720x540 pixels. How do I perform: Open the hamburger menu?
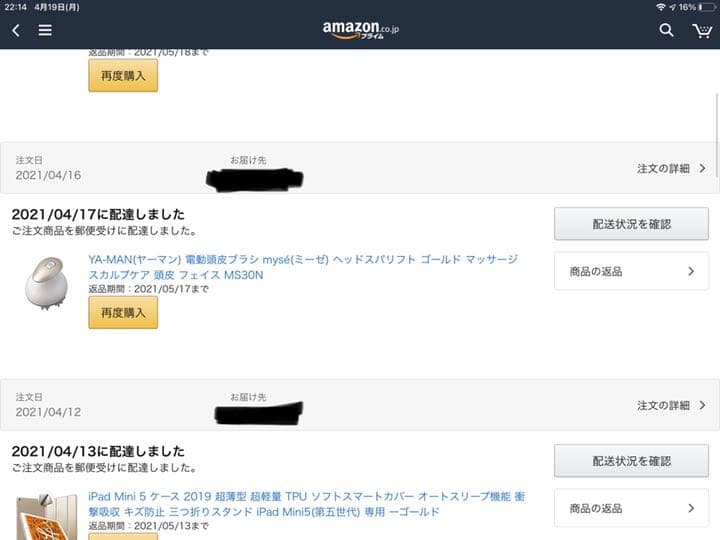(45, 30)
